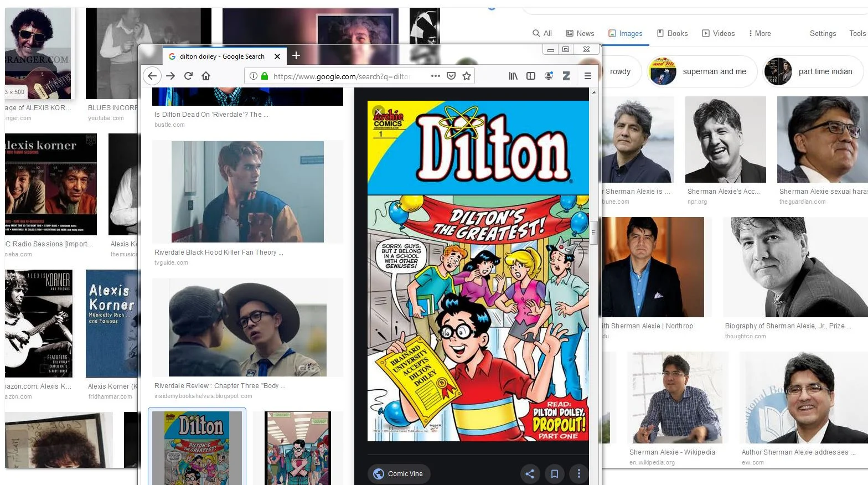Open the Firefox Library
The height and width of the screenshot is (485, 868).
513,76
